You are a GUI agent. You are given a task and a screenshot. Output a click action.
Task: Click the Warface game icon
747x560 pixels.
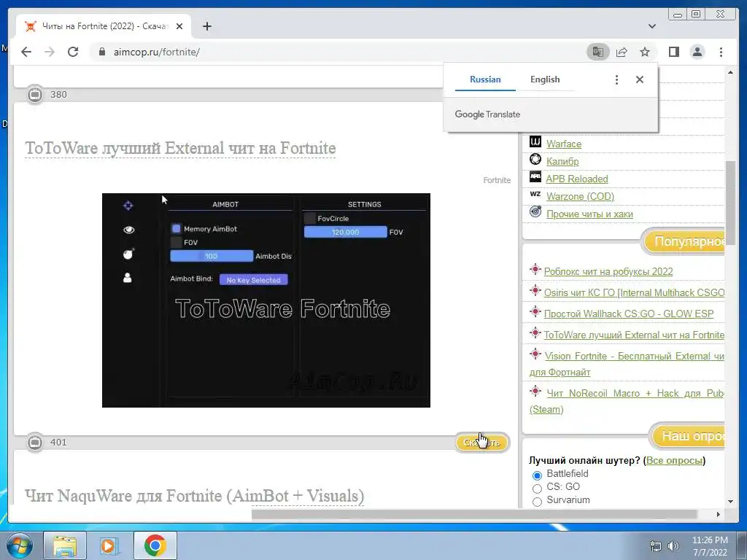point(535,141)
